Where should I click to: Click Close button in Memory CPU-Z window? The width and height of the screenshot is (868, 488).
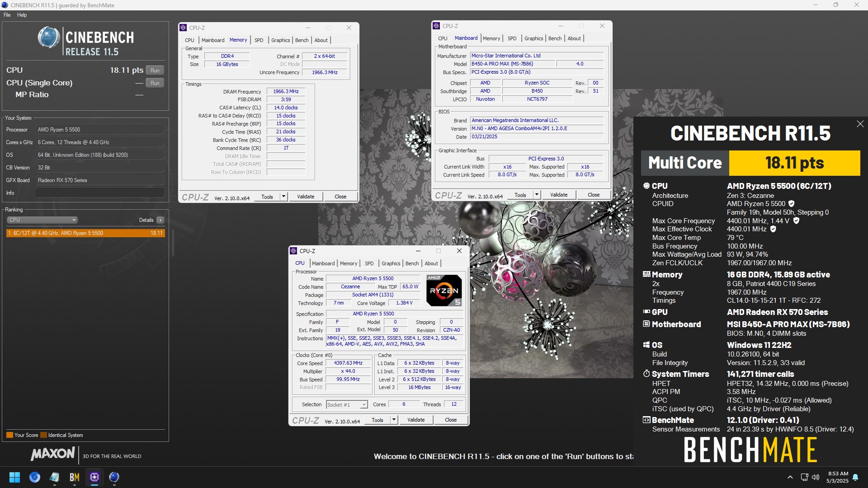tap(340, 197)
